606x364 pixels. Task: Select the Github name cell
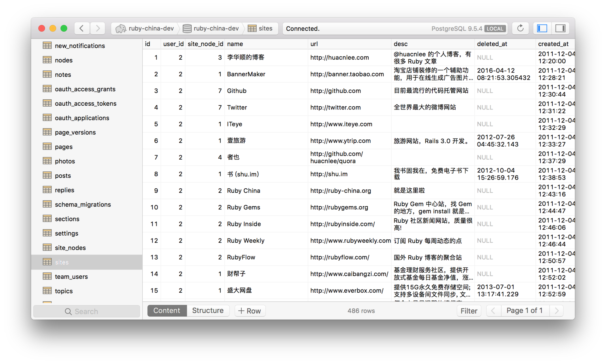266,91
